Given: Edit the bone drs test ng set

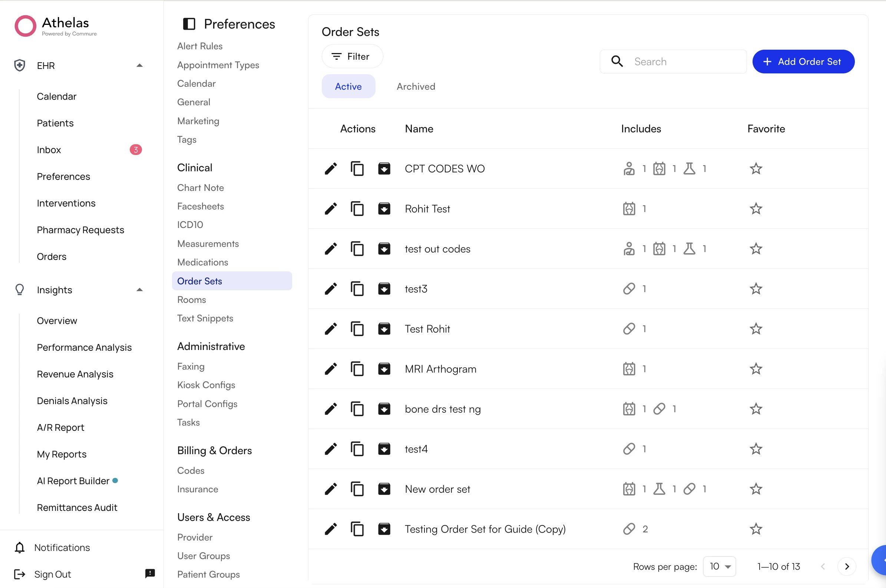Looking at the screenshot, I should (x=330, y=409).
